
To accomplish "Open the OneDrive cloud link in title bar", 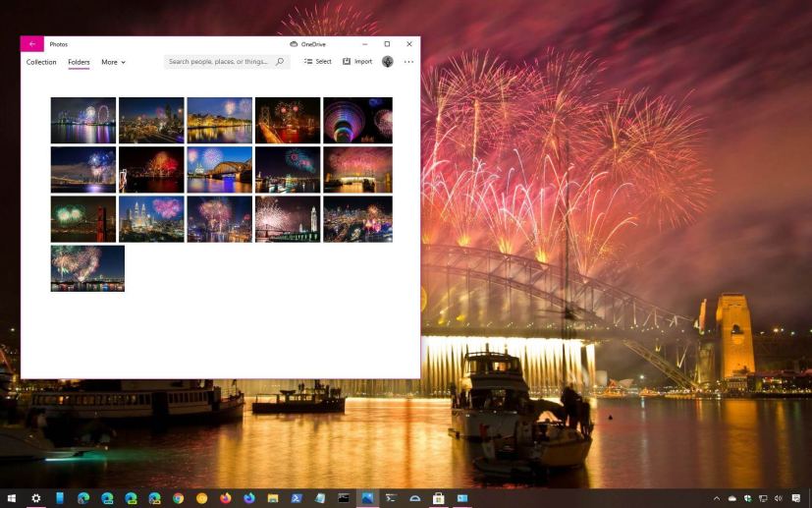I will click(307, 44).
